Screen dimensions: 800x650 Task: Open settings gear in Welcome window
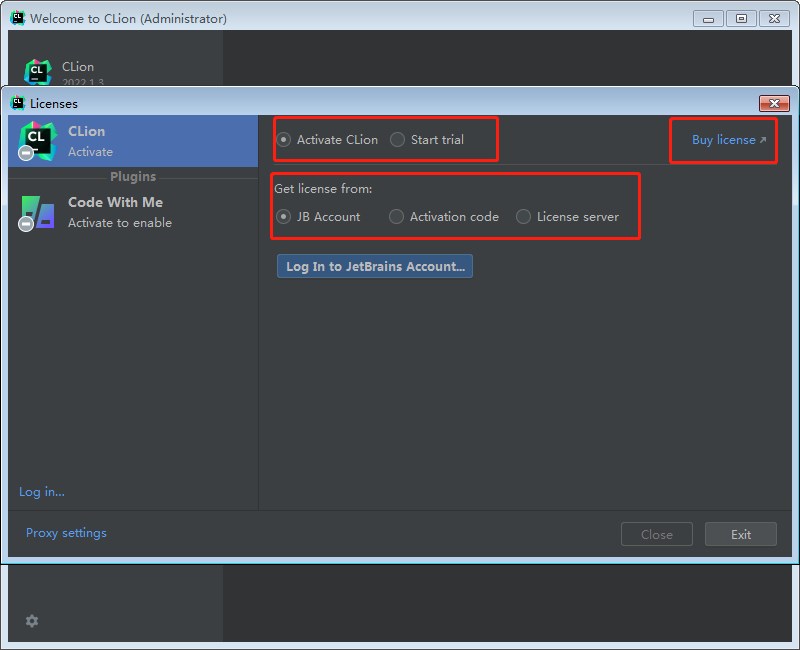32,621
